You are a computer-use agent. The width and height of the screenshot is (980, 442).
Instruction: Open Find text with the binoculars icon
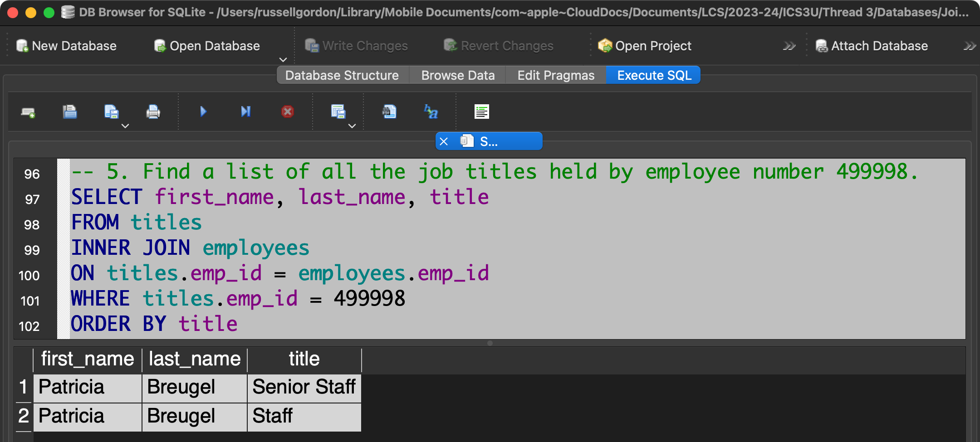[x=389, y=112]
